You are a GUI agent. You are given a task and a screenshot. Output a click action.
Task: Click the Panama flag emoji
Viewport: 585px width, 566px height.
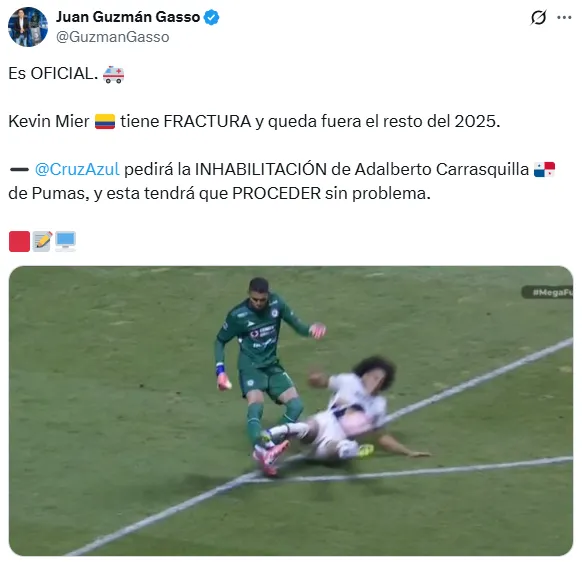tap(544, 169)
